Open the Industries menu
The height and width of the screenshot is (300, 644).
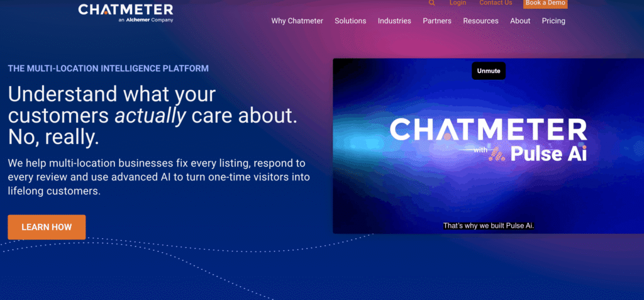394,21
